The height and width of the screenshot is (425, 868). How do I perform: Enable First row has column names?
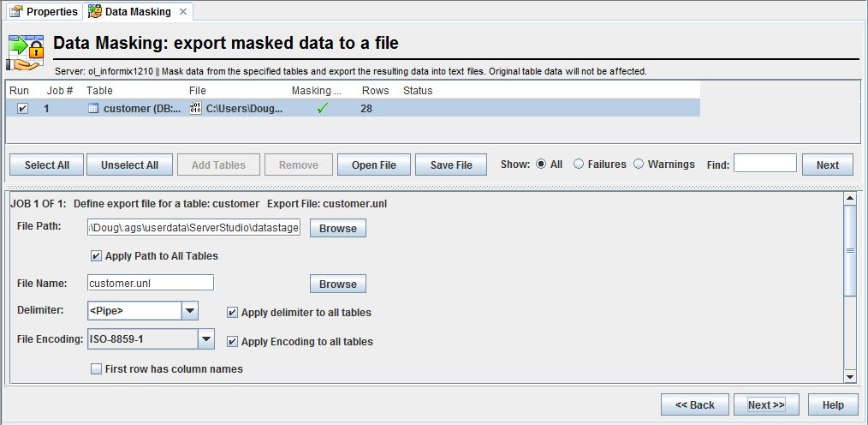pos(96,369)
